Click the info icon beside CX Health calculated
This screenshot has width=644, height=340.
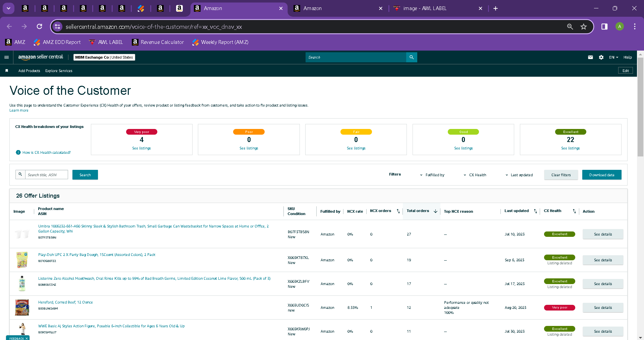tap(18, 152)
